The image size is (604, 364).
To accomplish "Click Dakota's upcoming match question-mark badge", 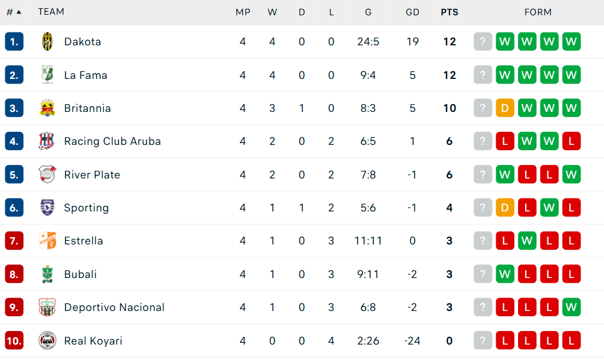I will [x=483, y=42].
